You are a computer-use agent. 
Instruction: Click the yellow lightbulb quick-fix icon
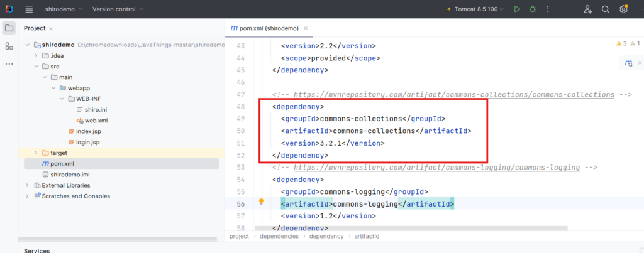[262, 203]
